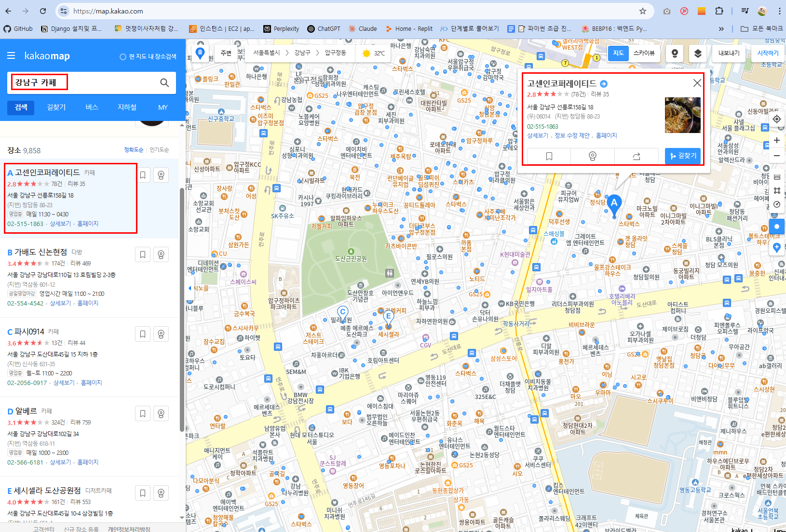This screenshot has height=532, width=786.
Task: Bookmark 고센인코퍼레이티드 in the result list
Action: (x=143, y=175)
